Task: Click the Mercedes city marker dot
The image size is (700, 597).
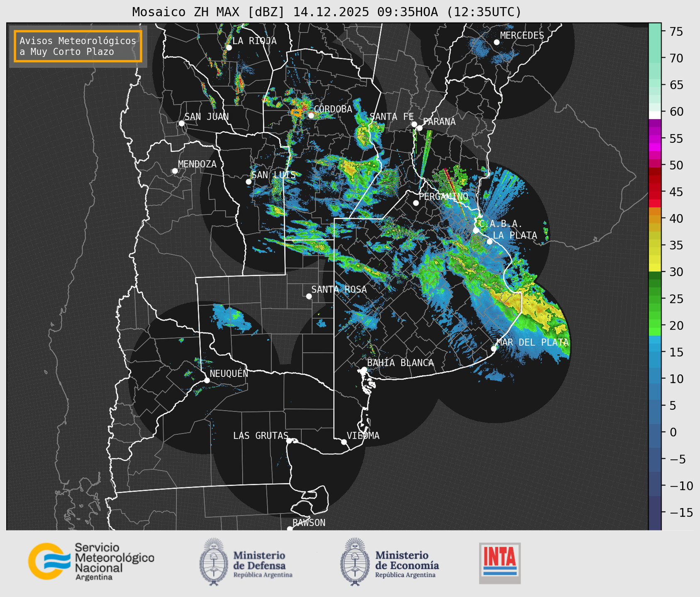Action: [497, 42]
